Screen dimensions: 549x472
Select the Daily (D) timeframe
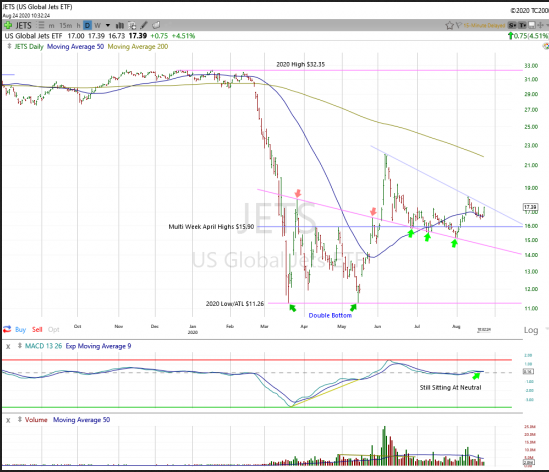point(88,25)
